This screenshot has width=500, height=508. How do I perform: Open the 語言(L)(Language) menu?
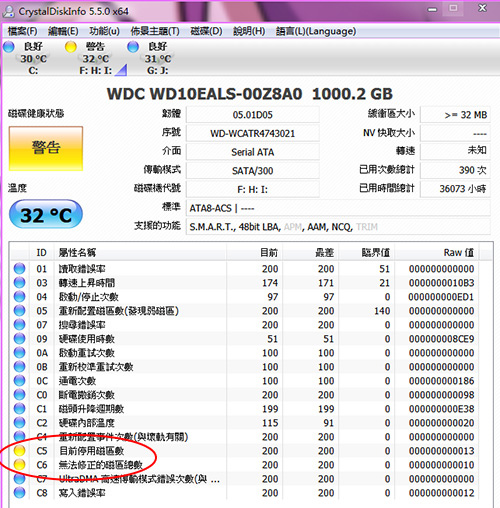coord(316,31)
